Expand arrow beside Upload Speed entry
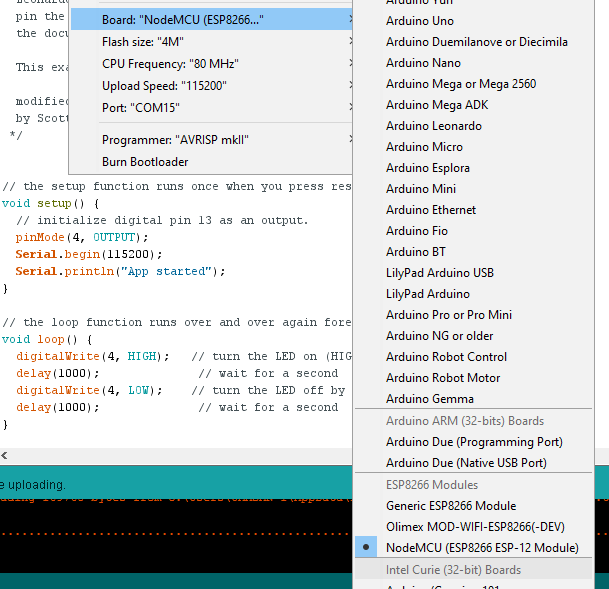The image size is (609, 589). 350,85
